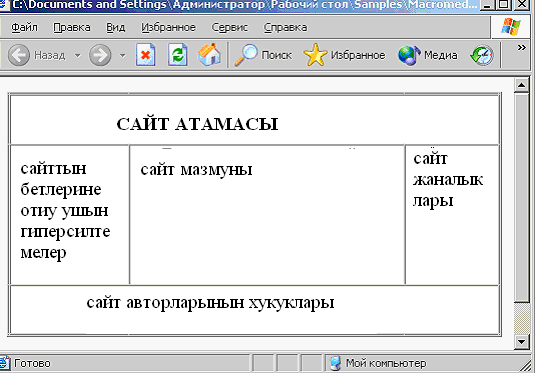Click the САЙТ АТАМАСЫ heading text
This screenshot has height=373, width=535.
coord(197,124)
